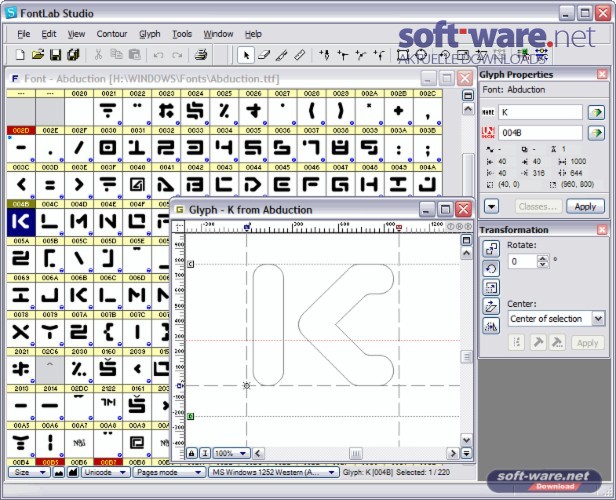The height and width of the screenshot is (500, 616).
Task: Decrease the Rotate angle stepper
Action: 543,264
